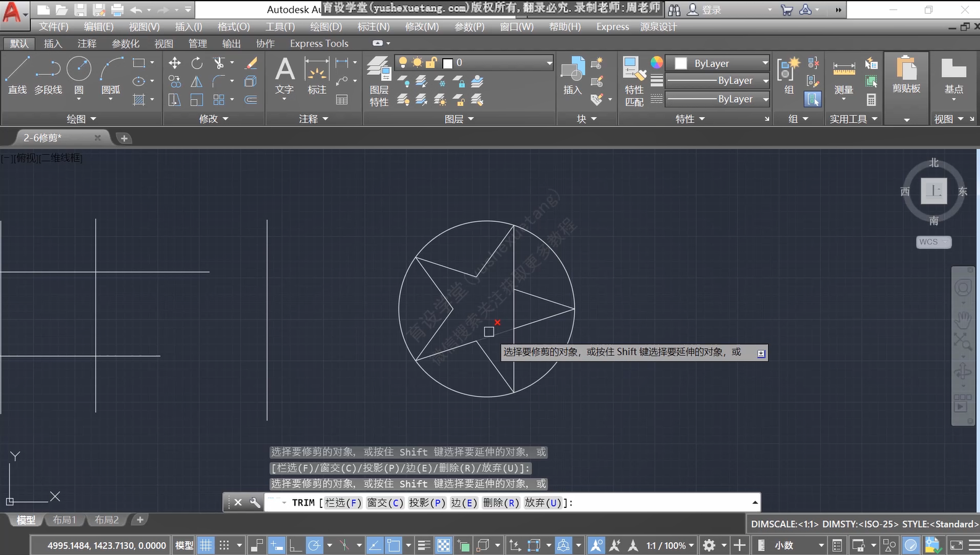Switch to the Express Tools ribbon tab
Image resolution: width=980 pixels, height=555 pixels.
pos(319,43)
